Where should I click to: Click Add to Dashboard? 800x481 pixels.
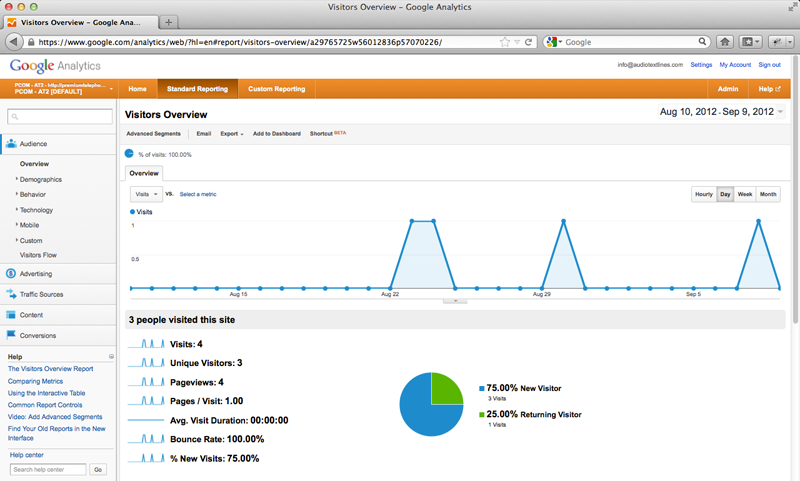coord(277,134)
